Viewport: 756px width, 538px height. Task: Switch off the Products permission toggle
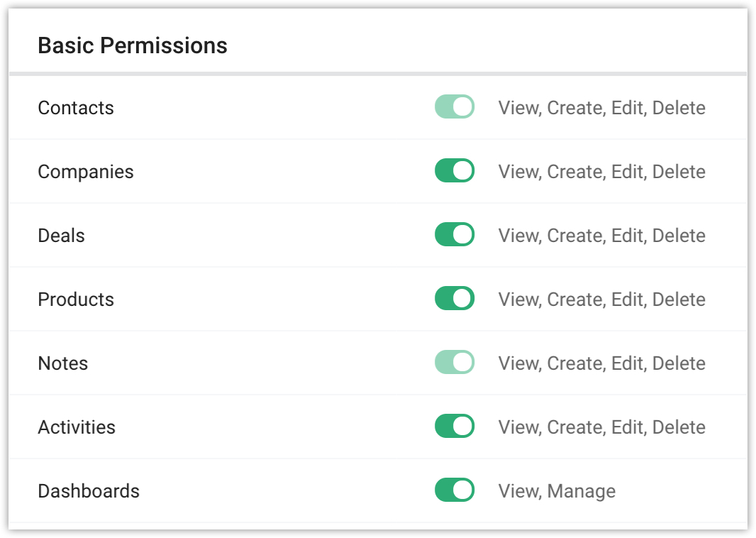(x=454, y=299)
